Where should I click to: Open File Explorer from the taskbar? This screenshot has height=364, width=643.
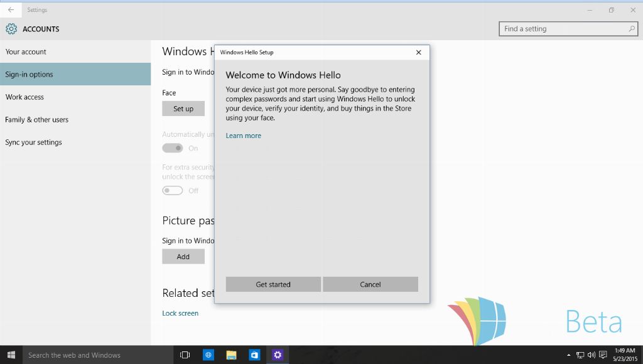pyautogui.click(x=231, y=355)
